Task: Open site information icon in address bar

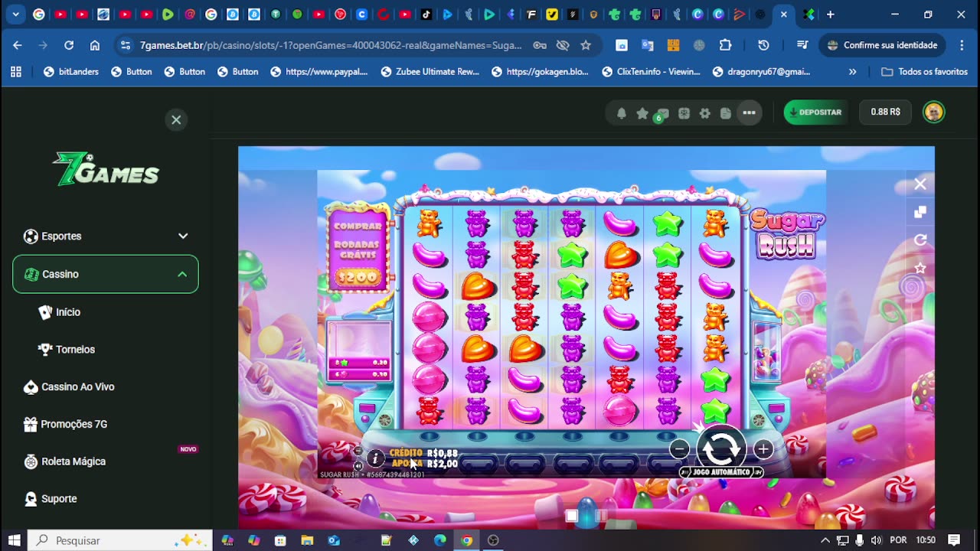Action: (126, 45)
